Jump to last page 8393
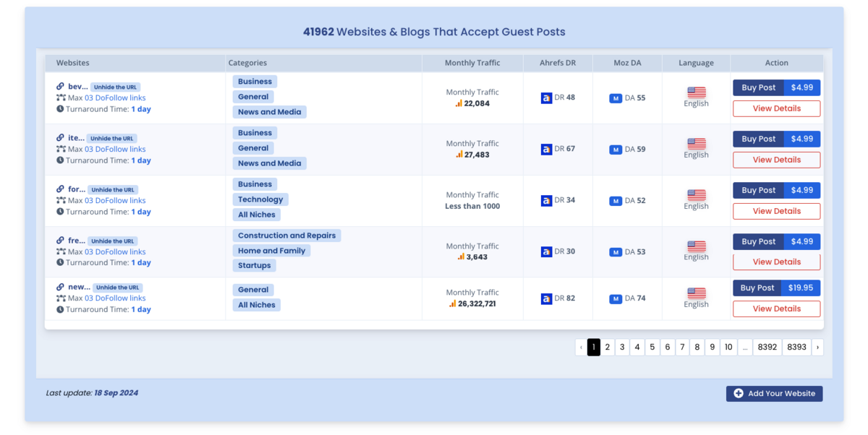868x435 pixels. [x=796, y=348]
